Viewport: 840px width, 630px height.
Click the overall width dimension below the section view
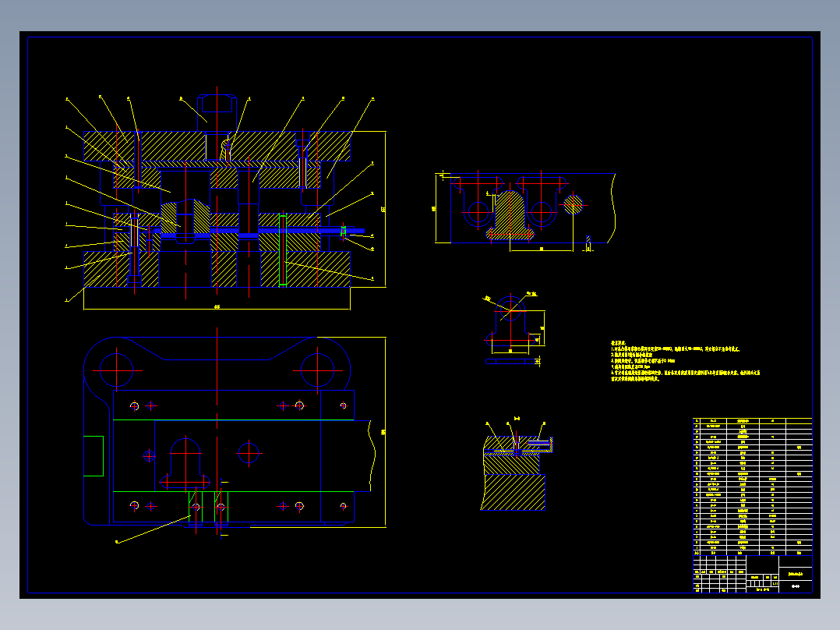point(217,306)
